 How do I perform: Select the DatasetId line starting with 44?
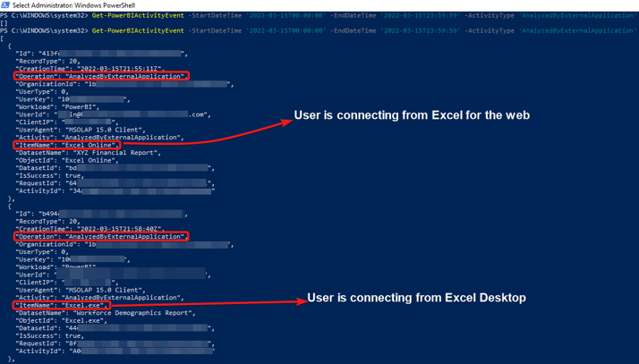(x=115, y=328)
